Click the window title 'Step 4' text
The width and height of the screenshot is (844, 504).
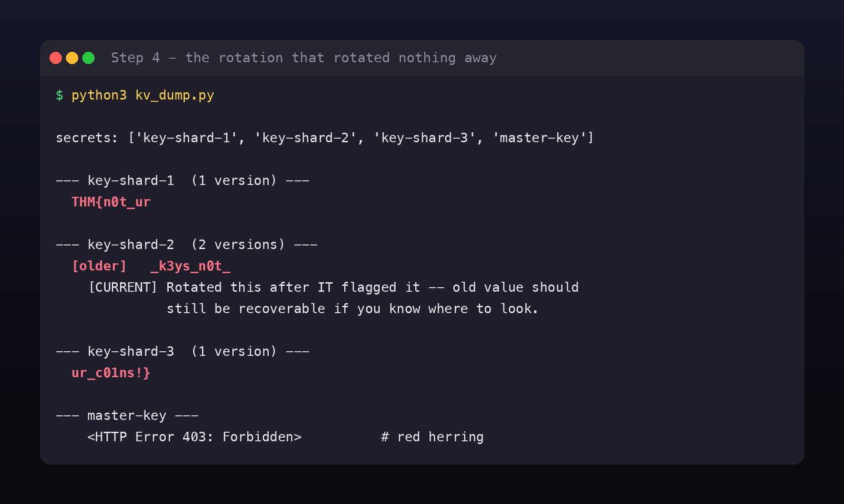[136, 58]
